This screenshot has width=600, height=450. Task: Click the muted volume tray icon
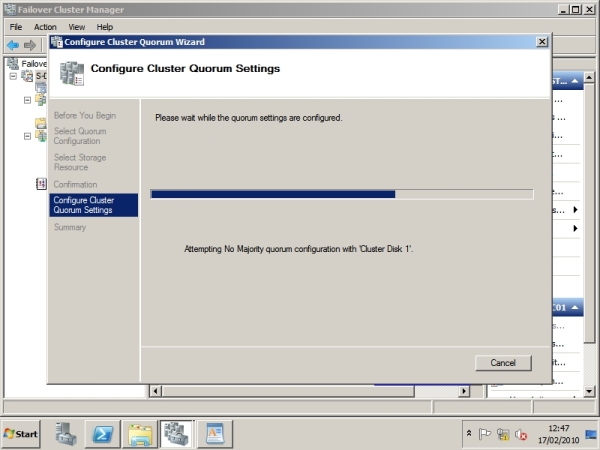point(521,434)
